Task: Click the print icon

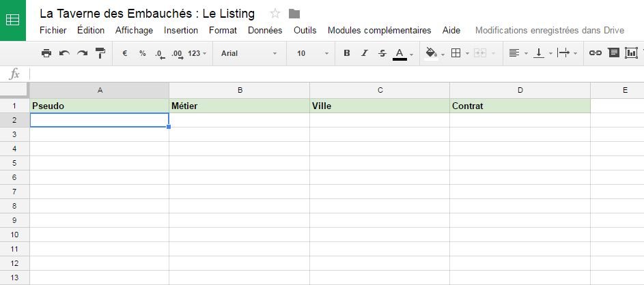Action: [x=46, y=53]
